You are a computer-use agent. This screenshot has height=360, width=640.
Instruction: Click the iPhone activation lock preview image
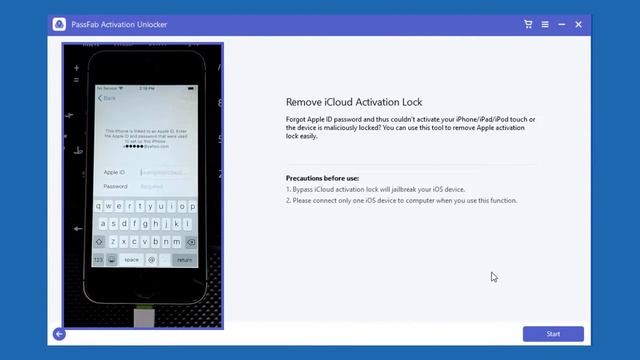point(143,186)
